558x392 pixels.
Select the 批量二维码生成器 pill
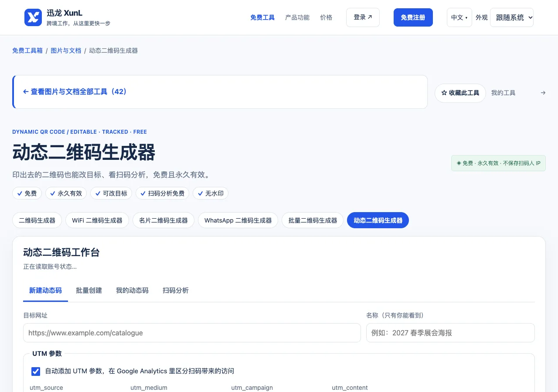pyautogui.click(x=313, y=220)
